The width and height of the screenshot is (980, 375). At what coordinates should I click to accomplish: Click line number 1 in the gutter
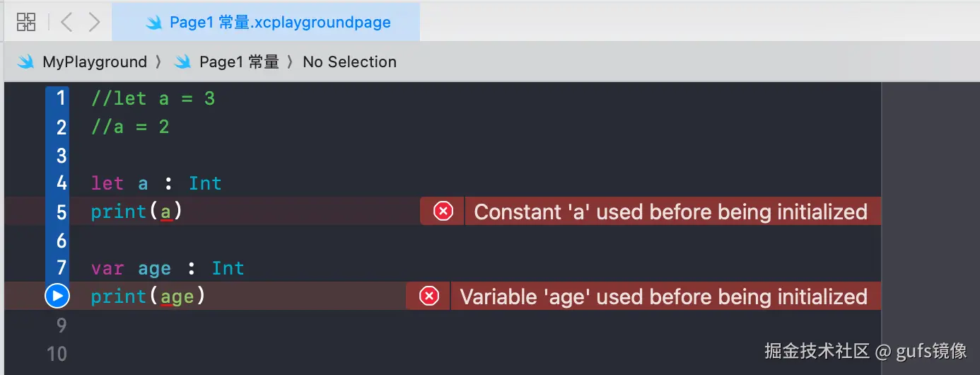(x=61, y=98)
